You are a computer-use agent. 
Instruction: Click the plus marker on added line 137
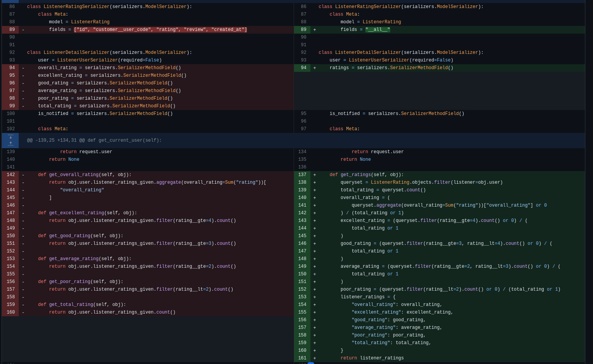click(x=315, y=175)
